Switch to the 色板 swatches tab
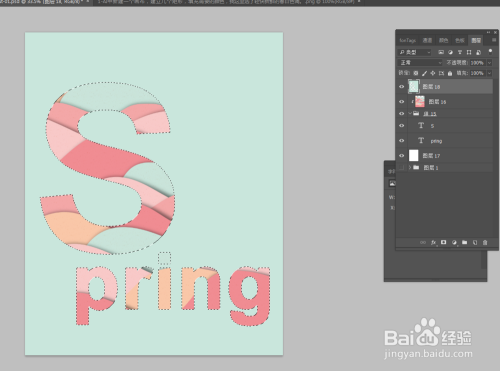Screen dimensions: 500x371 460,40
